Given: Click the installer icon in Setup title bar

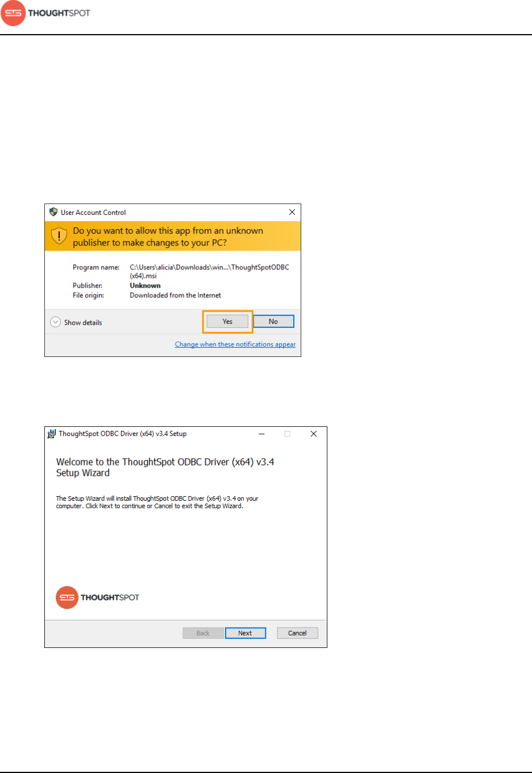Looking at the screenshot, I should [x=51, y=434].
